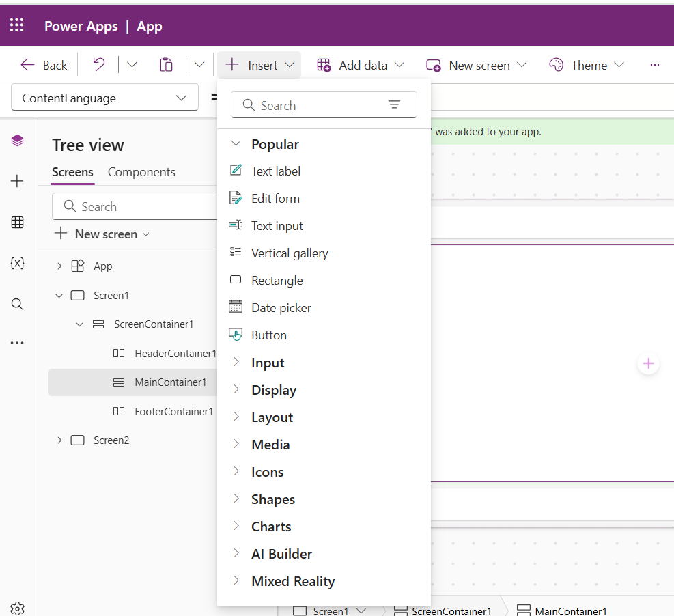Click the Power Apps title link

[81, 26]
